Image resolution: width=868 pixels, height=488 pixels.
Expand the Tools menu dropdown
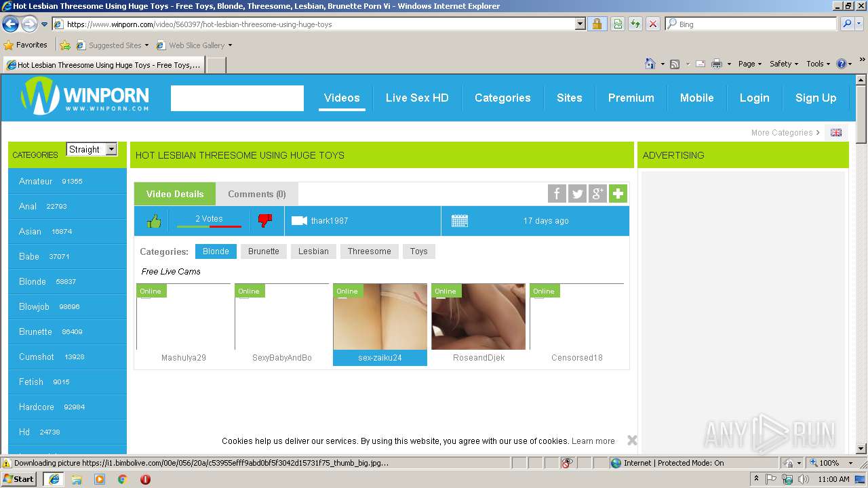[818, 64]
